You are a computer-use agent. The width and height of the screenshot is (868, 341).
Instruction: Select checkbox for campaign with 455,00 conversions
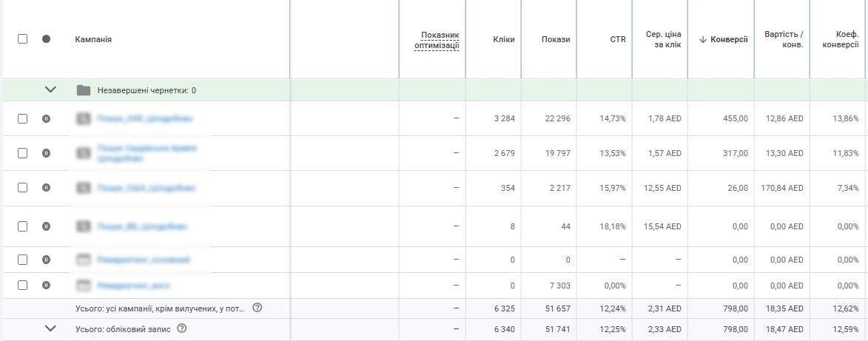click(x=22, y=118)
